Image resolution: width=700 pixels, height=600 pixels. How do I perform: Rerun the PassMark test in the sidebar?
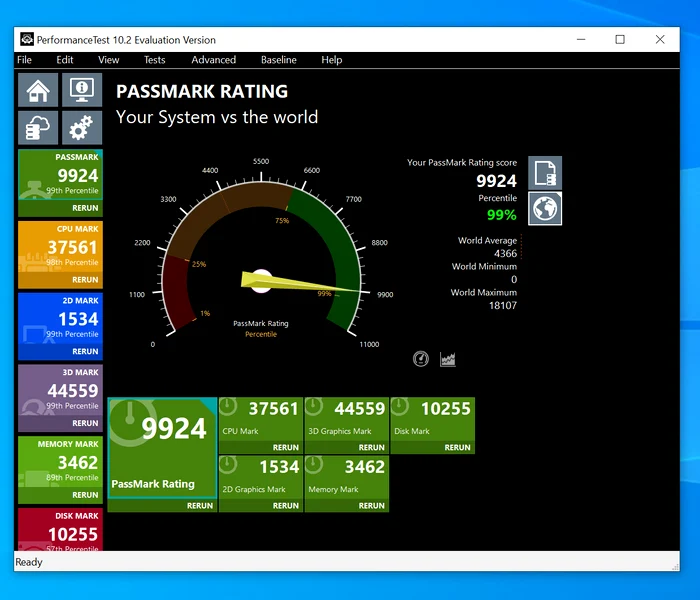85,208
